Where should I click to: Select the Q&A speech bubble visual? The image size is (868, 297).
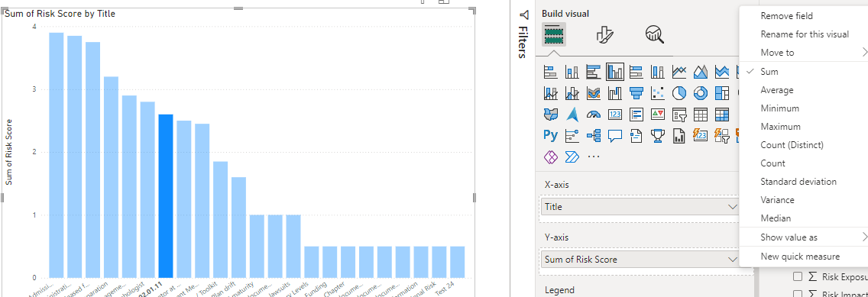click(615, 135)
